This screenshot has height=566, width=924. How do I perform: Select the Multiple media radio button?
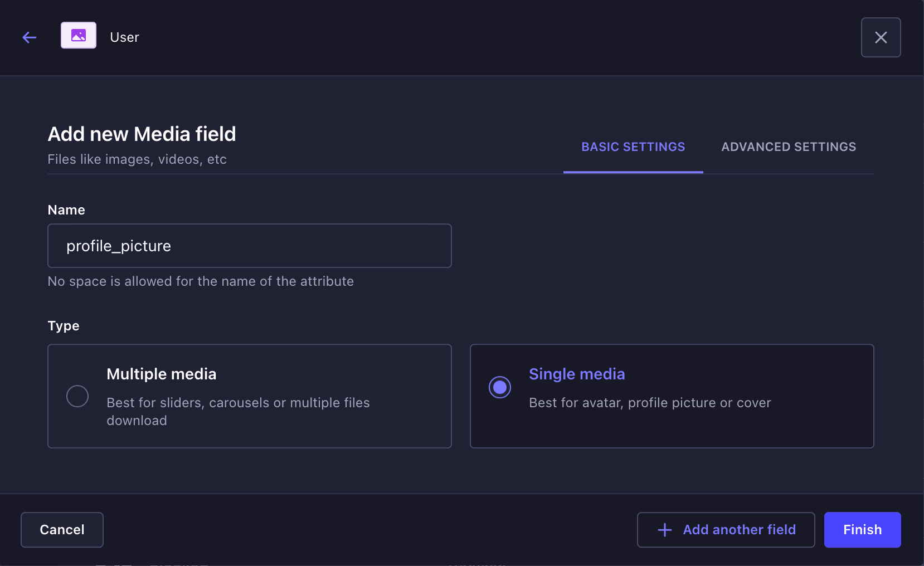(x=77, y=396)
